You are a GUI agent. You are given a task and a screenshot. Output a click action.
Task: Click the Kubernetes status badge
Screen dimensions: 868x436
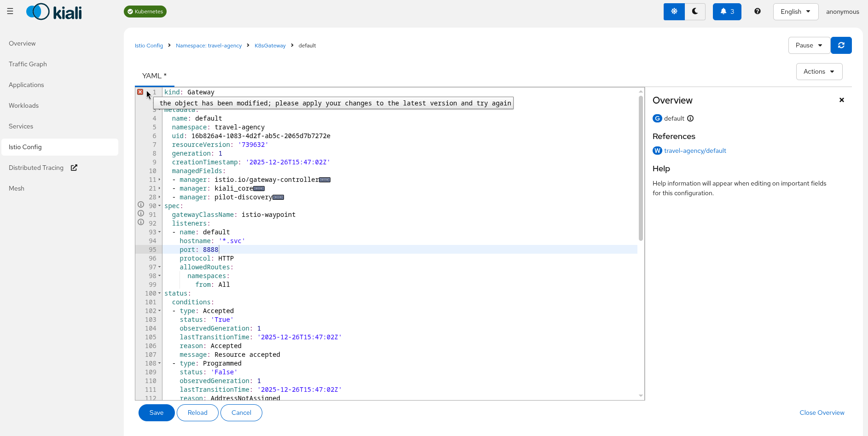coord(145,11)
